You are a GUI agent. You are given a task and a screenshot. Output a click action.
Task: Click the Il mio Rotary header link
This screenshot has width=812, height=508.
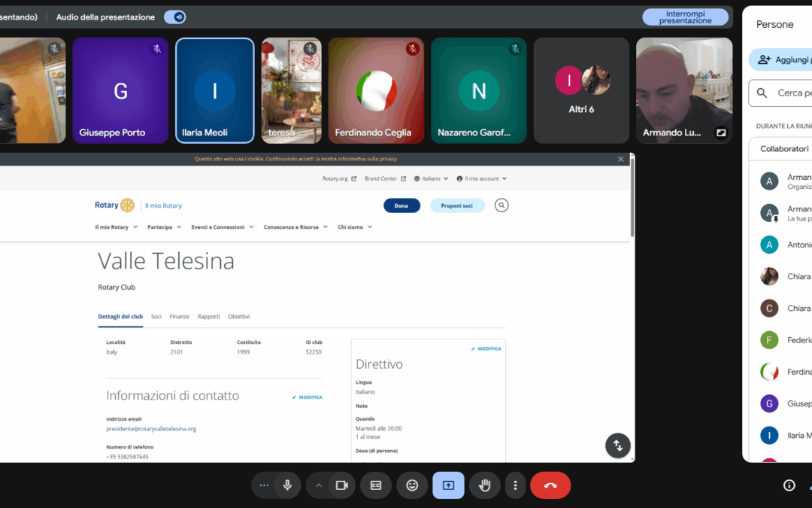tap(163, 205)
